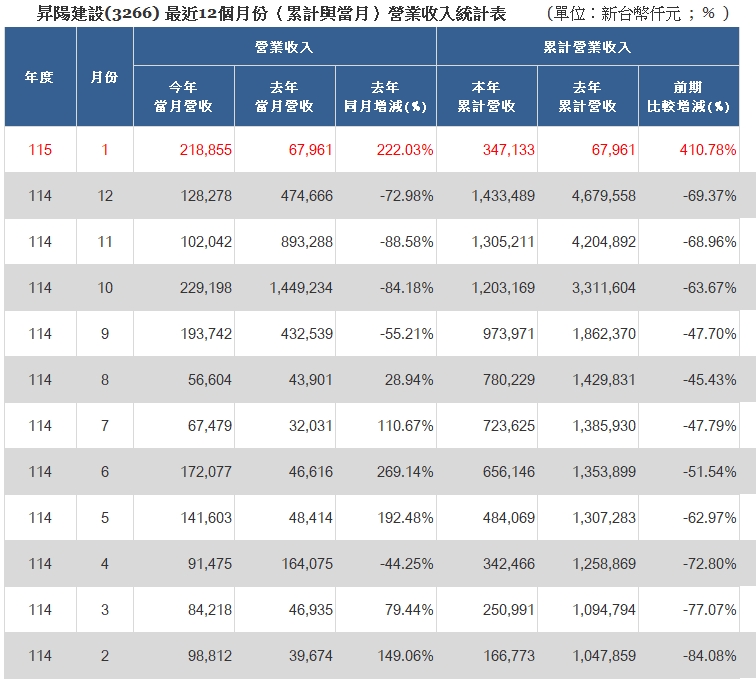Click the 月份 column header
The height and width of the screenshot is (679, 756).
tap(104, 77)
